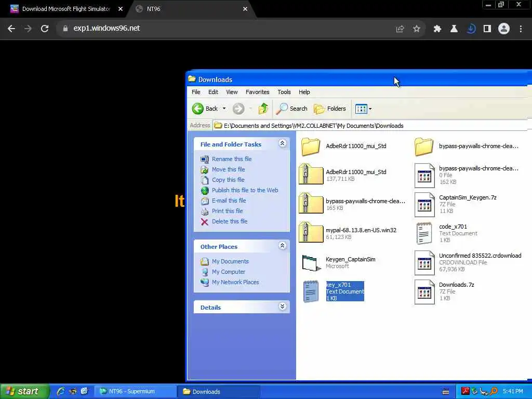
Task: Collapse the File and Folder Tasks panel
Action: 282,143
